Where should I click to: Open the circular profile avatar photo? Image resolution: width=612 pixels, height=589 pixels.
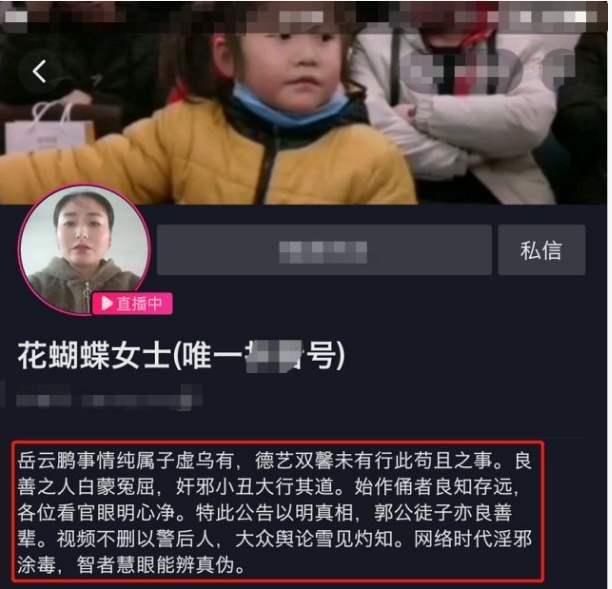click(x=84, y=250)
